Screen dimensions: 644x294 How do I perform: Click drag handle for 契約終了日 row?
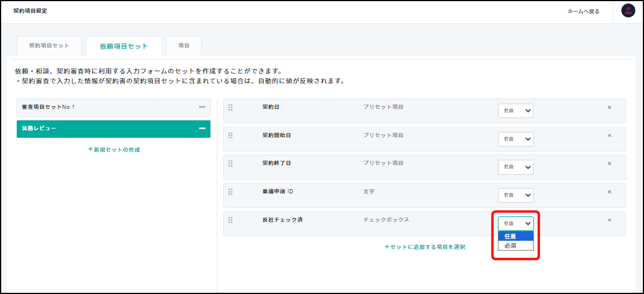click(x=230, y=163)
